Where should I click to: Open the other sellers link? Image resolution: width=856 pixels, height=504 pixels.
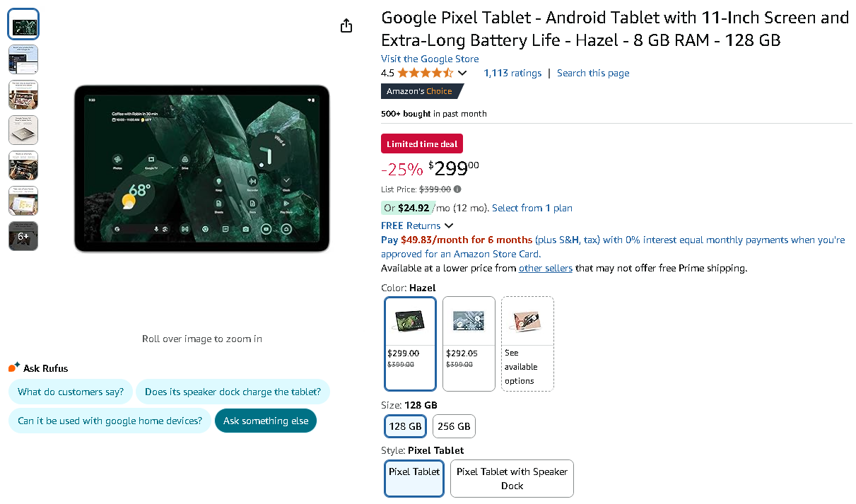pyautogui.click(x=545, y=268)
